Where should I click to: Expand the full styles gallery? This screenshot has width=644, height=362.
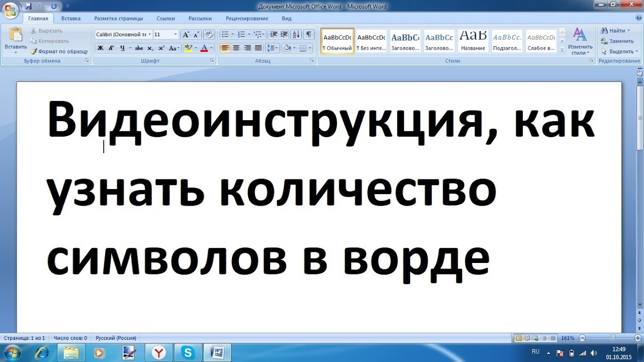(562, 50)
